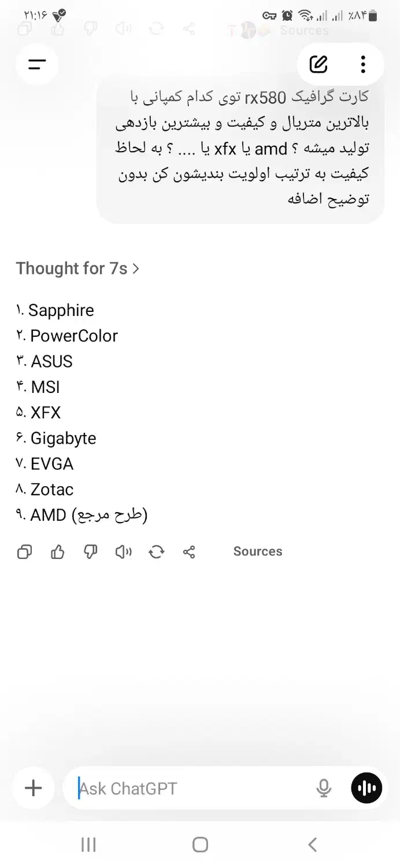Tap the plus attachment button
This screenshot has height=868, width=400.
point(34,788)
